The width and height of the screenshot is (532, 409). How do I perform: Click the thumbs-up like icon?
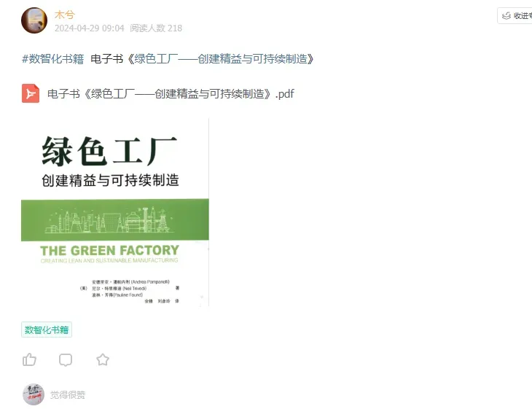tap(30, 359)
